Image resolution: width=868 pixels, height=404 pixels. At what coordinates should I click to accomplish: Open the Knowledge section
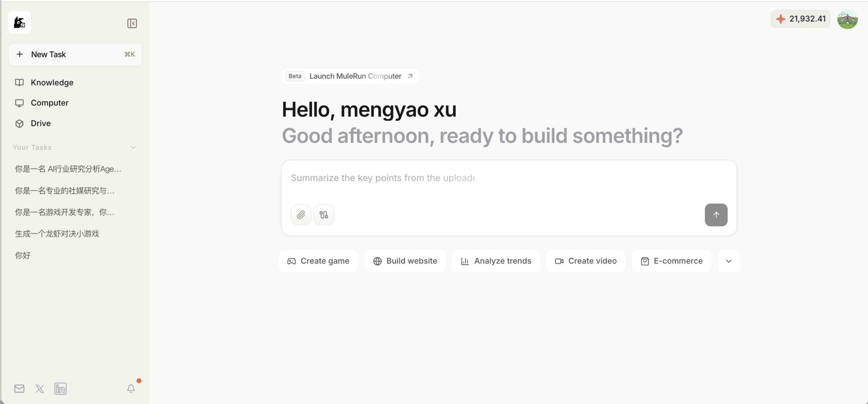(x=52, y=82)
